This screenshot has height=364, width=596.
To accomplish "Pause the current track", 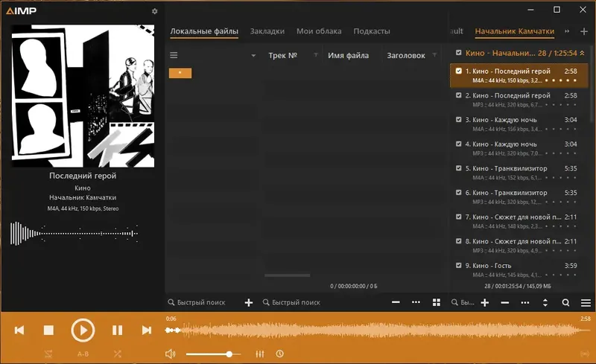I will (x=118, y=331).
